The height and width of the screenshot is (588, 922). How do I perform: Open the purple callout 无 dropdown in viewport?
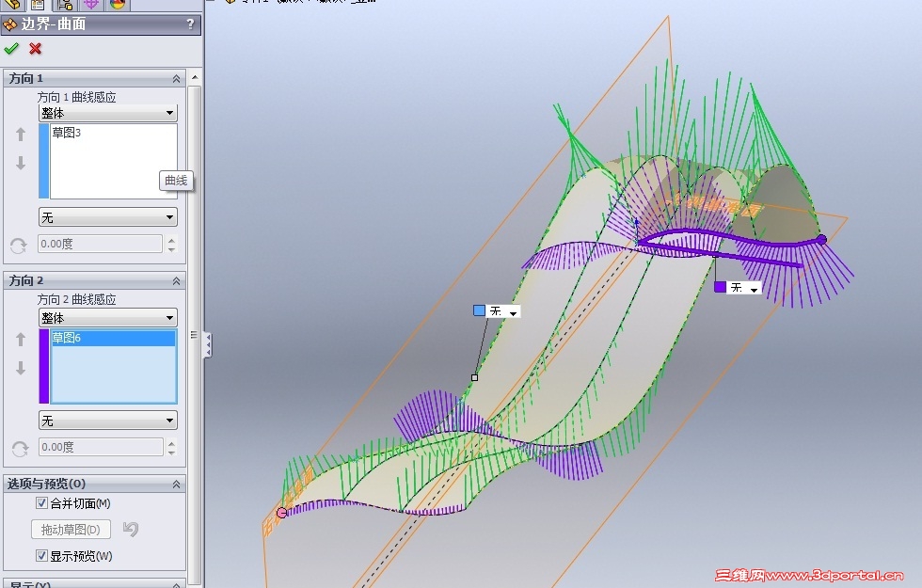[754, 289]
